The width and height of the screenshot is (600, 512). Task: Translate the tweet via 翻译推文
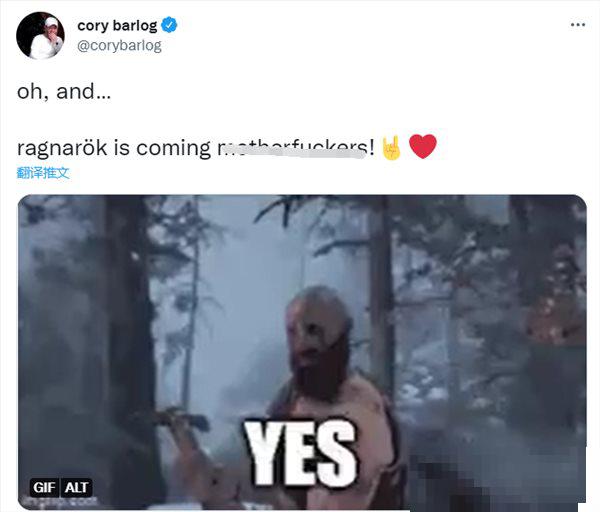tap(43, 173)
